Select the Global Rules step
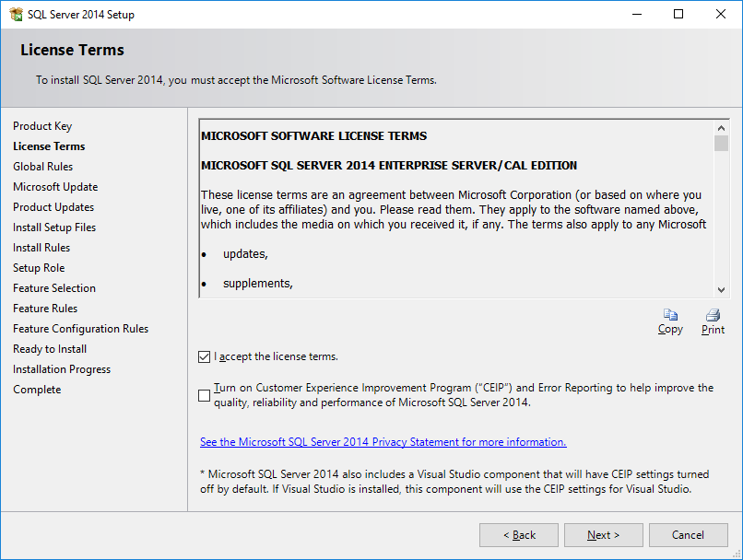Screen dimensions: 743x560 43,167
